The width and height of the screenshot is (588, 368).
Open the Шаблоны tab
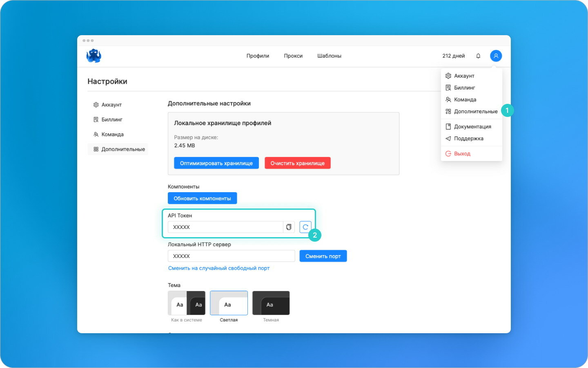pos(329,56)
